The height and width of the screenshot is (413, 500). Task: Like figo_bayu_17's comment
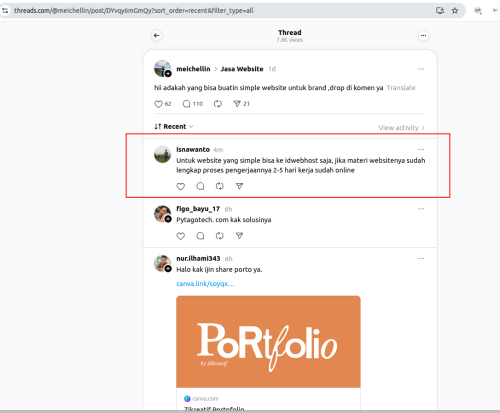(x=180, y=236)
